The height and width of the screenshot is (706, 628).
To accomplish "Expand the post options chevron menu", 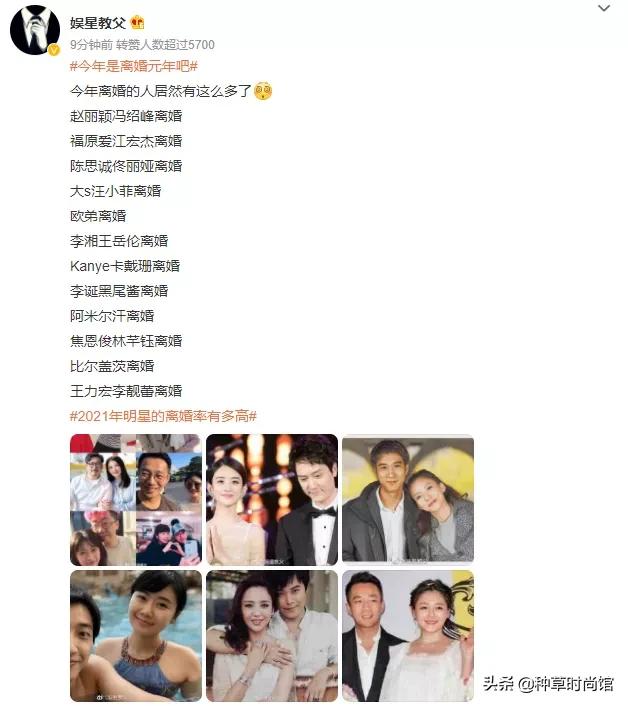I will pyautogui.click(x=604, y=8).
